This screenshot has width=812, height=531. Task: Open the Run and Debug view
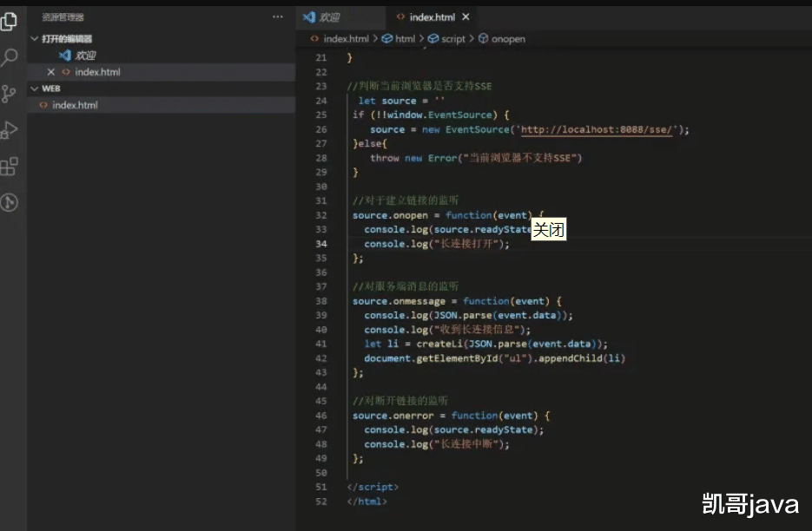10,129
